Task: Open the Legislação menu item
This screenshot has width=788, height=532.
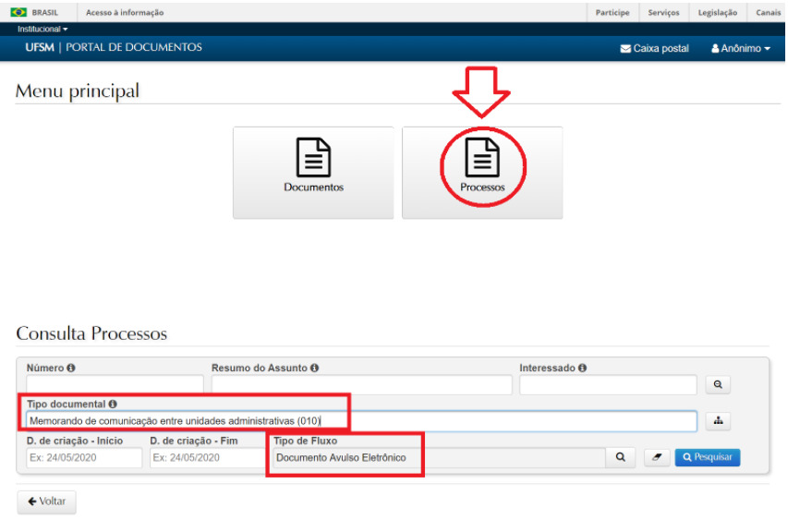Action: [x=718, y=13]
